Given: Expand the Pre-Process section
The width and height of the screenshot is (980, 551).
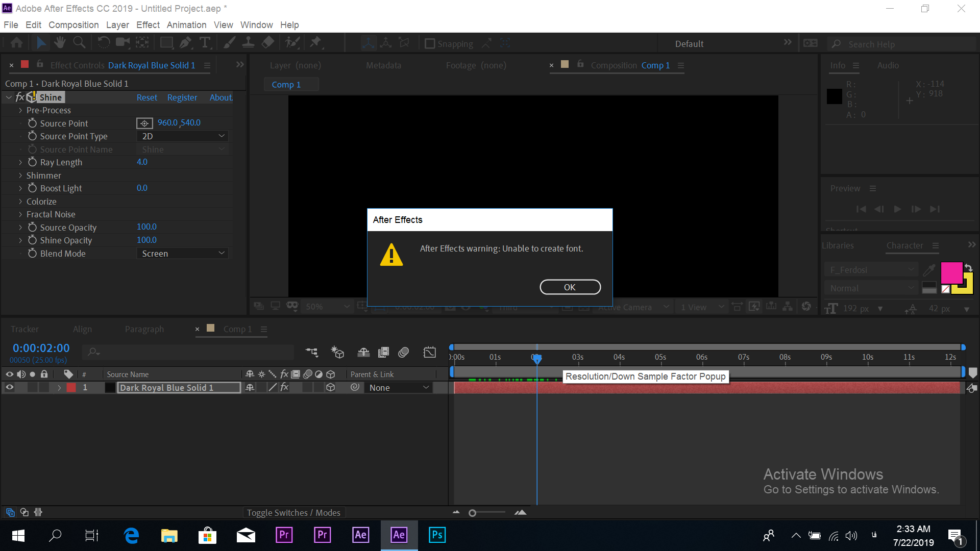Looking at the screenshot, I should pos(20,110).
